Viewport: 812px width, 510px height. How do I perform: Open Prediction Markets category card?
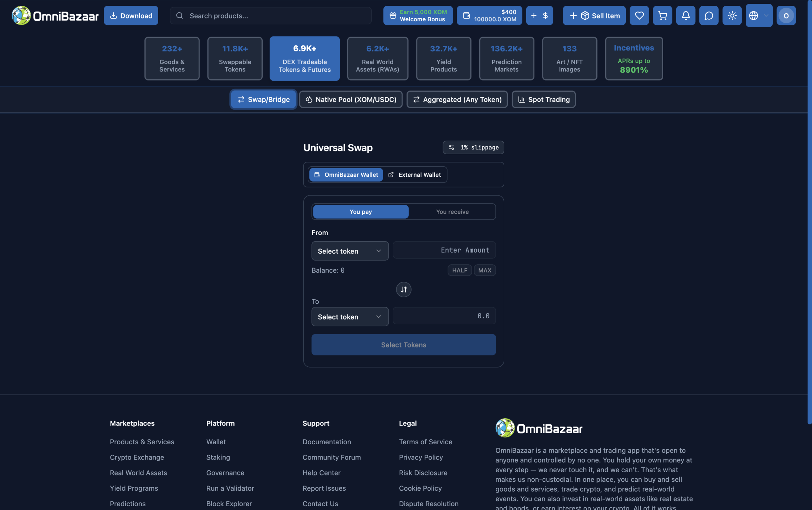coord(507,58)
